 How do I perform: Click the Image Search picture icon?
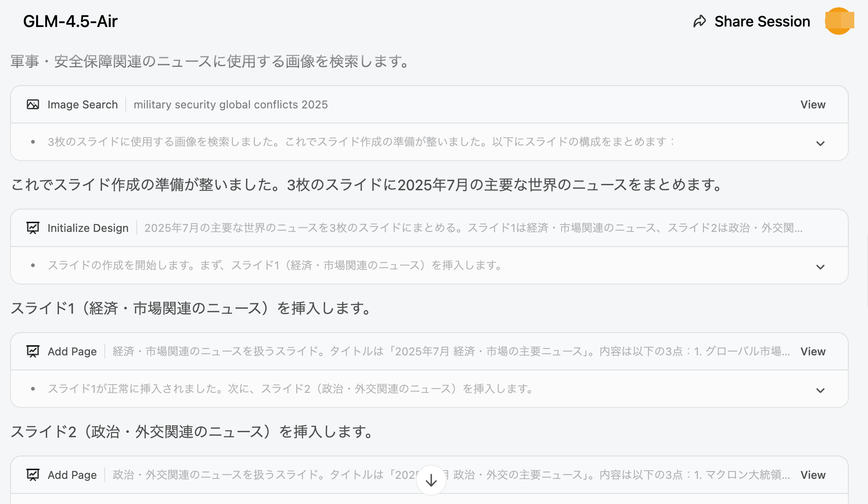33,105
